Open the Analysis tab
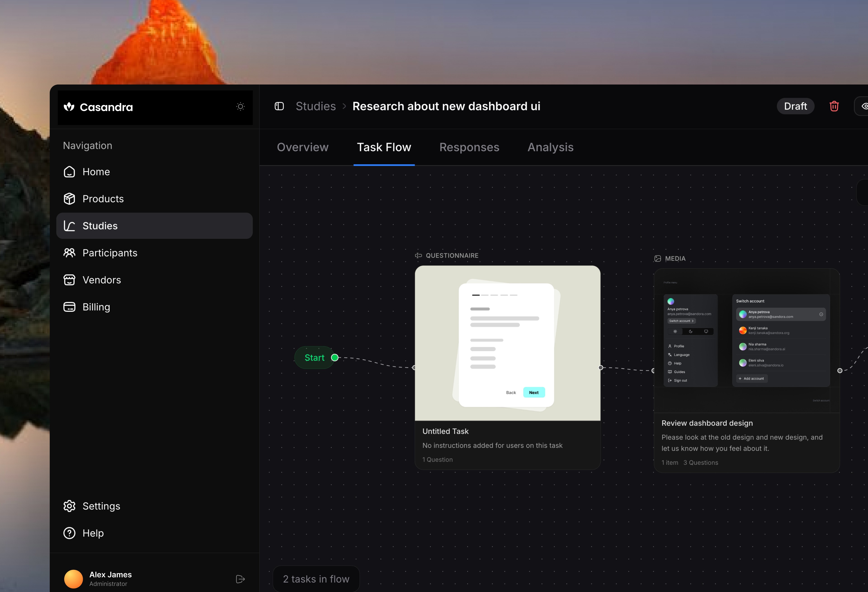 point(550,148)
